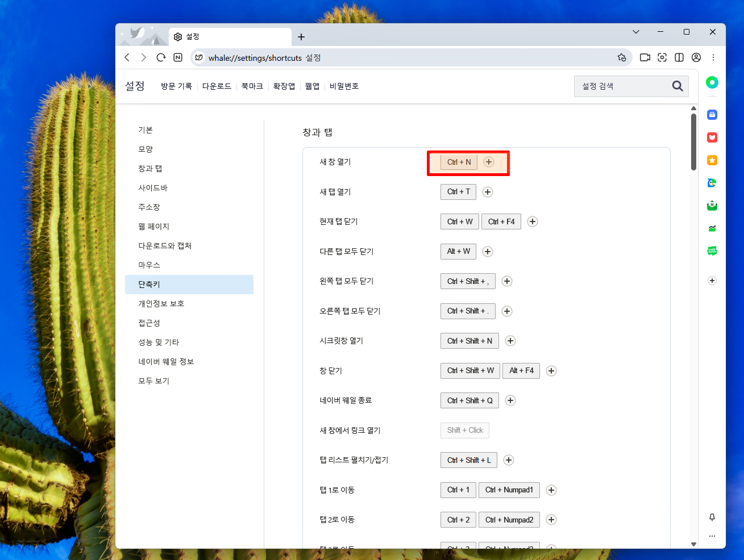Open 북마크 in top menu
Screen dimensions: 744x560
point(252,86)
